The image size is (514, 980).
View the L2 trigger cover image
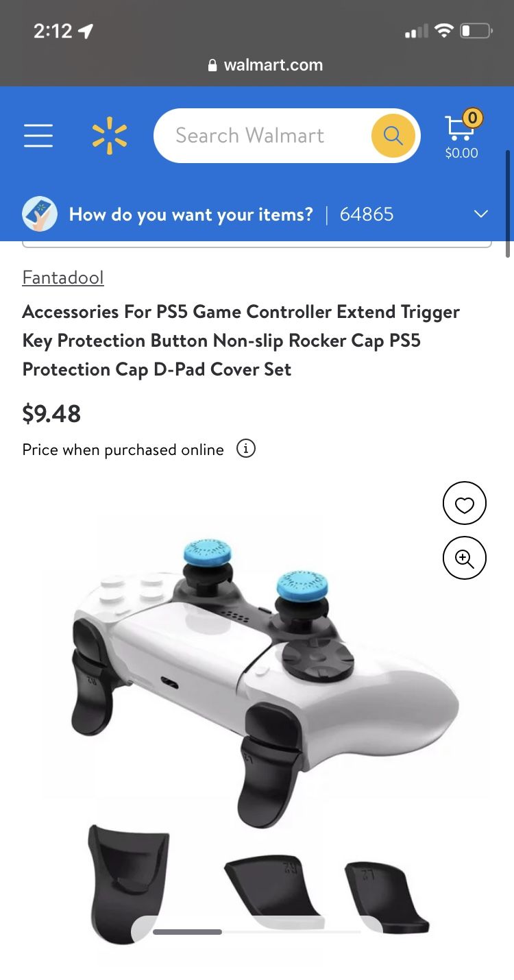point(387,896)
